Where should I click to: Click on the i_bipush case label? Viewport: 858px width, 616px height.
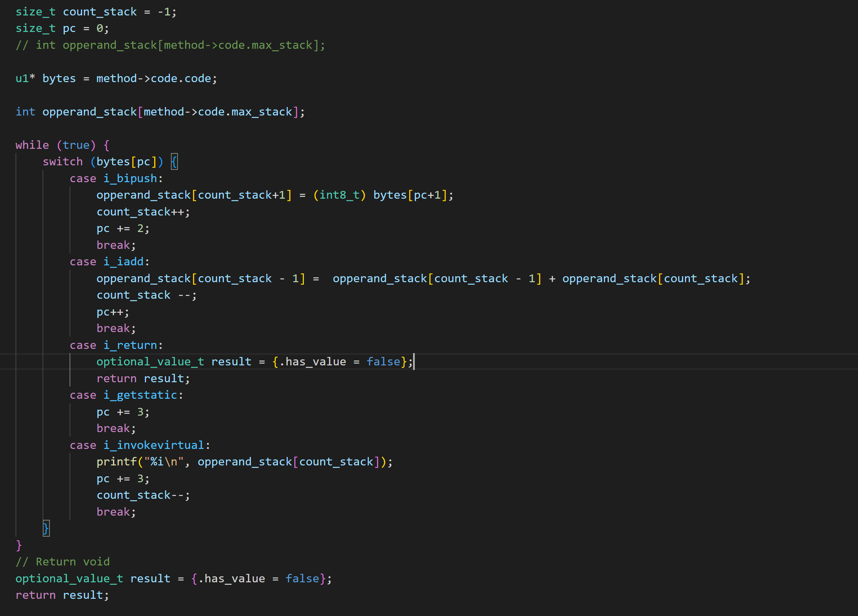click(x=130, y=178)
